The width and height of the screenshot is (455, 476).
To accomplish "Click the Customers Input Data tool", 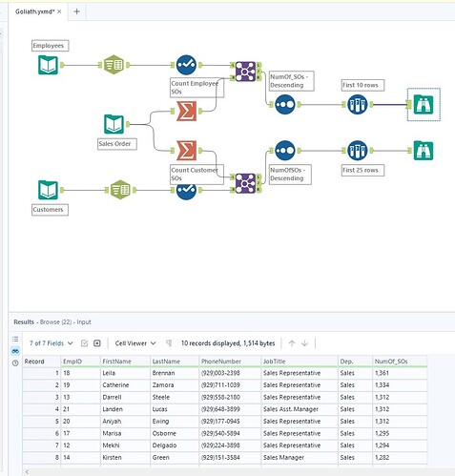I will tap(48, 190).
